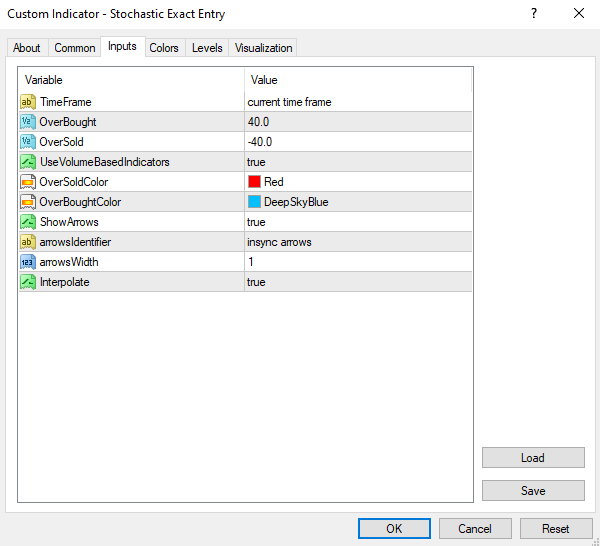Select the arrowsWidth variable name
The image size is (600, 546).
point(69,262)
